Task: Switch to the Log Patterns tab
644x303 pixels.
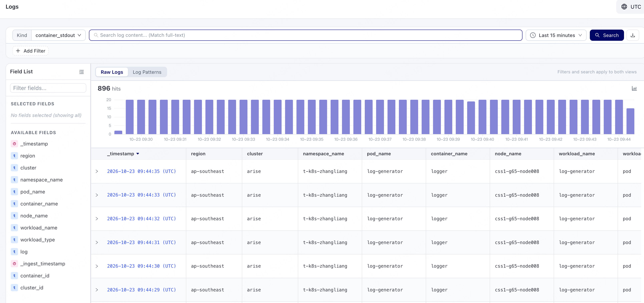Action: [147, 72]
